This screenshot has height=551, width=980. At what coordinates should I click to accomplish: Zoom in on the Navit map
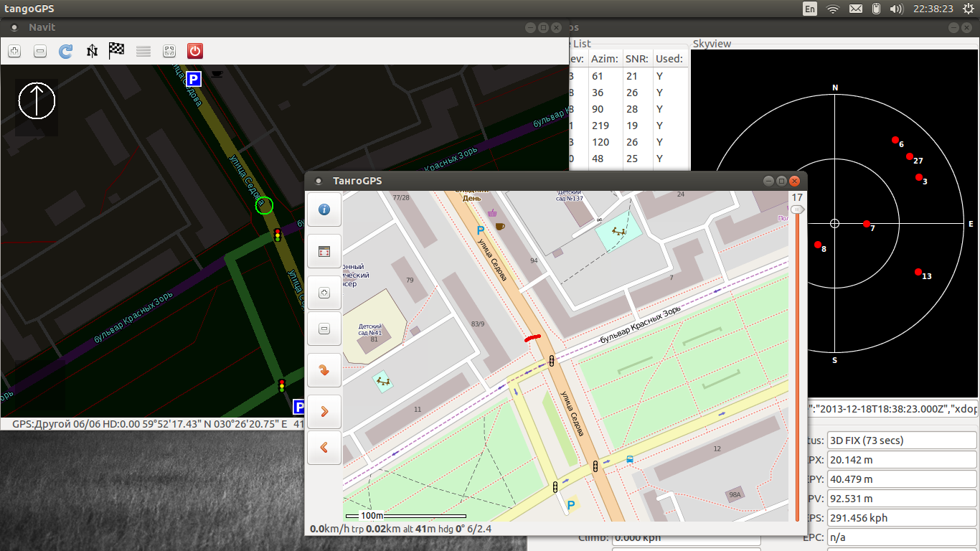tap(14, 51)
